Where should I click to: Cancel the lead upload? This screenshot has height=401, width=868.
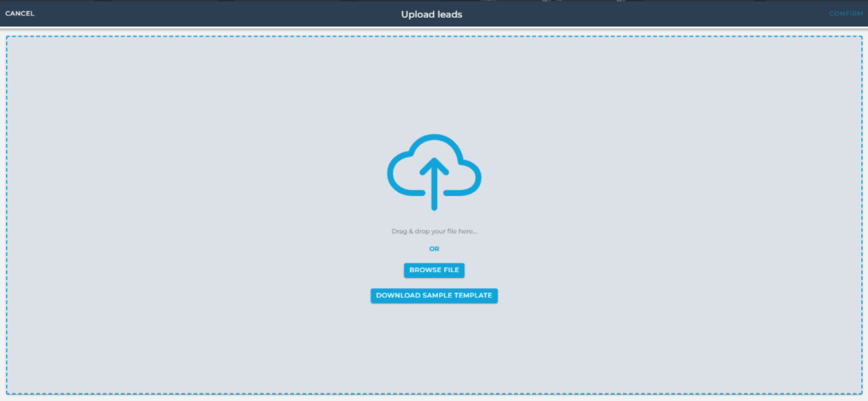pos(19,14)
